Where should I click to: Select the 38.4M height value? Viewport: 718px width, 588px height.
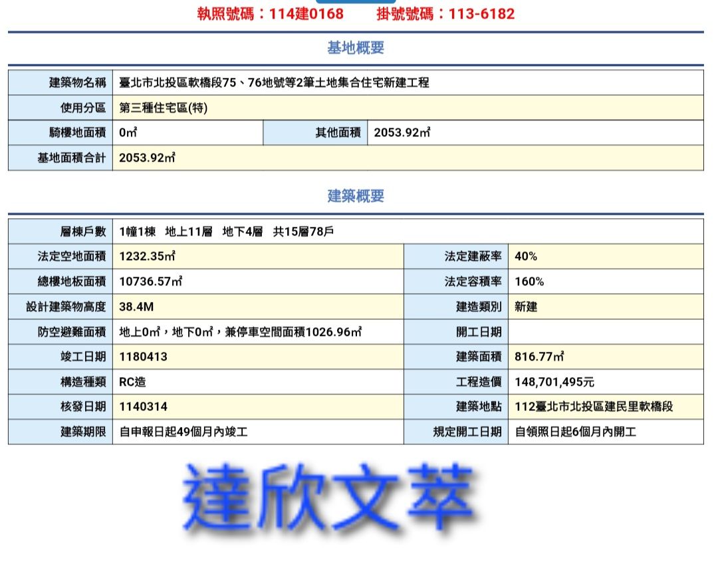coord(136,307)
